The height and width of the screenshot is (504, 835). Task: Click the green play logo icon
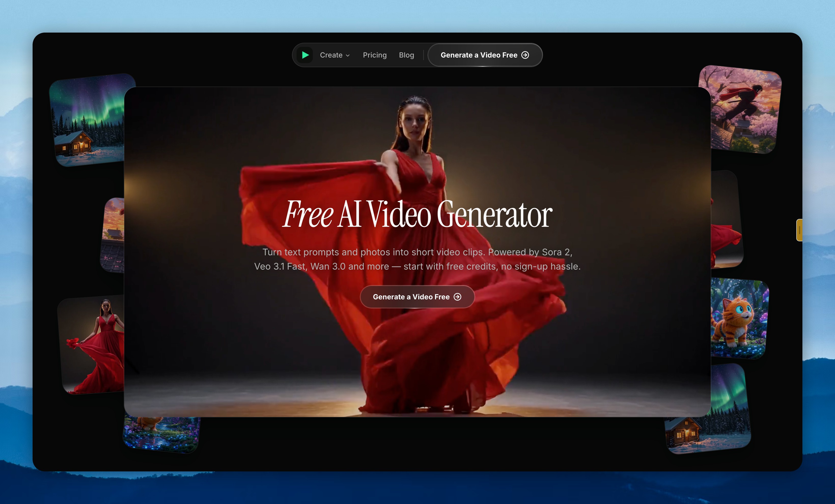[x=305, y=55]
